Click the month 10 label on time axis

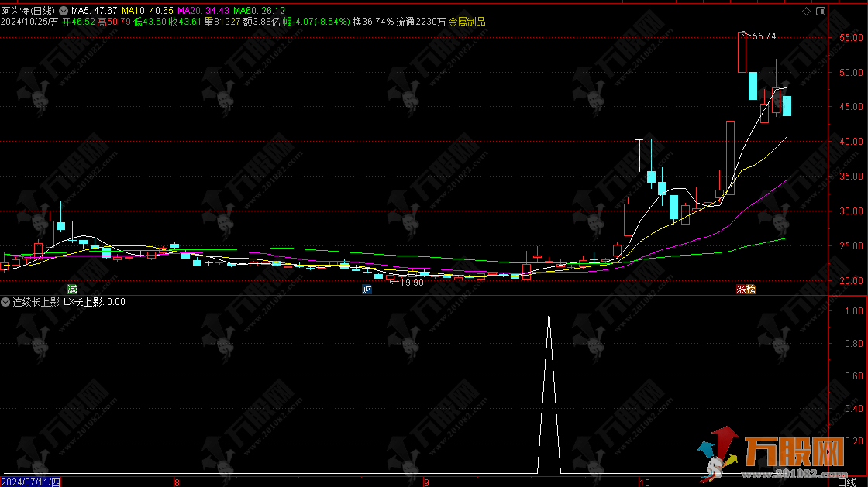[x=644, y=482]
